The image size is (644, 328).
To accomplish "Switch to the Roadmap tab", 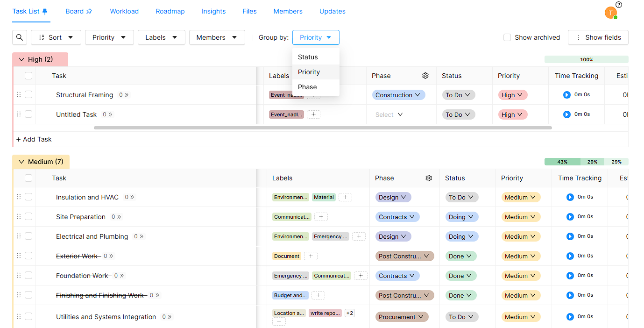I will pyautogui.click(x=170, y=11).
